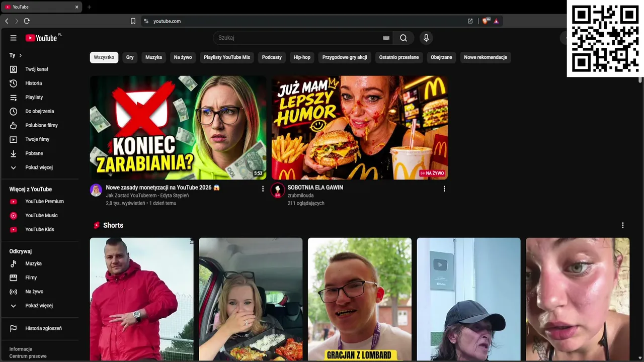
Task: Open options menu for SOBOTNIA ELA GAWIN stream
Action: point(444,189)
